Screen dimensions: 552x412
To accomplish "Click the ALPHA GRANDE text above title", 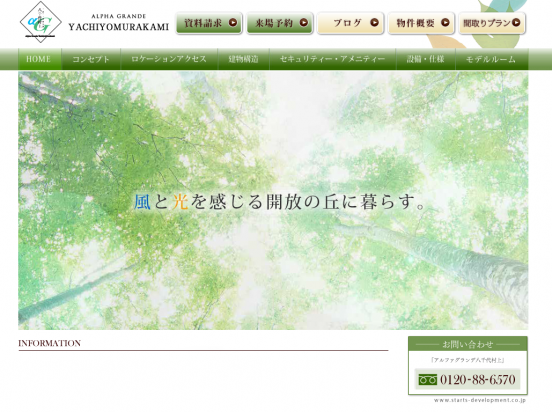I will pos(119,16).
